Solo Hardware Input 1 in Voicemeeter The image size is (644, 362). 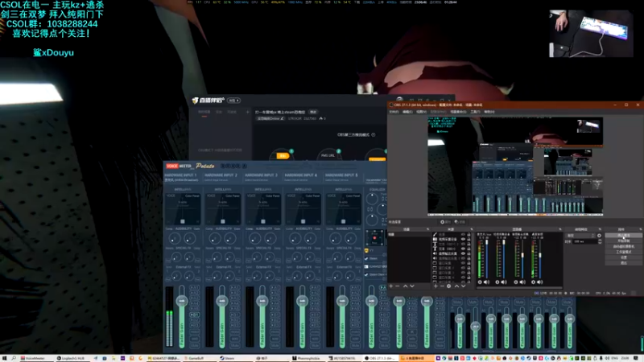click(x=195, y=339)
